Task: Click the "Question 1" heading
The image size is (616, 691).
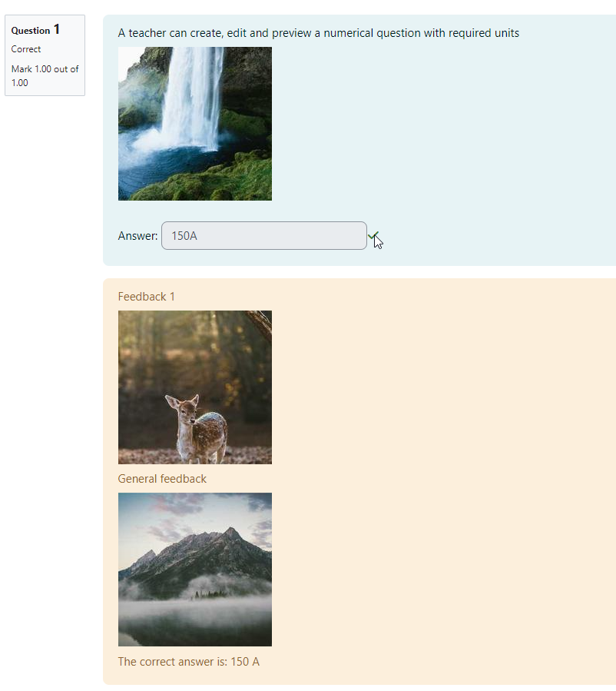Action: point(35,30)
